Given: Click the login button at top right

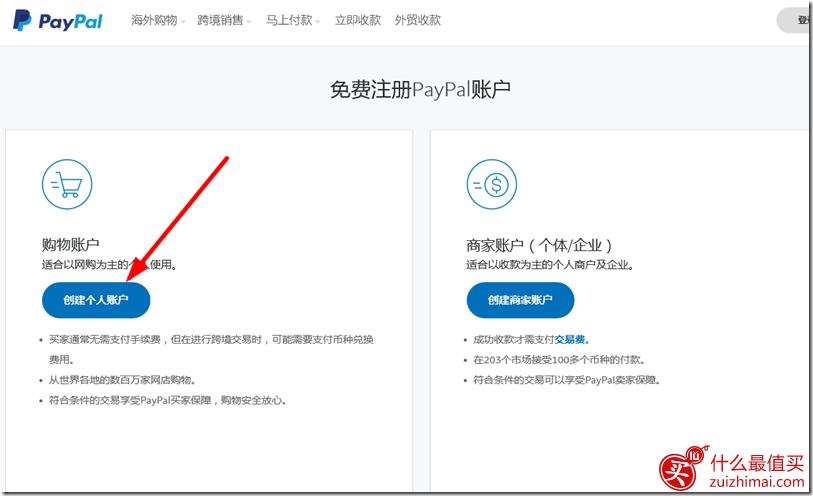Looking at the screenshot, I should 794,20.
